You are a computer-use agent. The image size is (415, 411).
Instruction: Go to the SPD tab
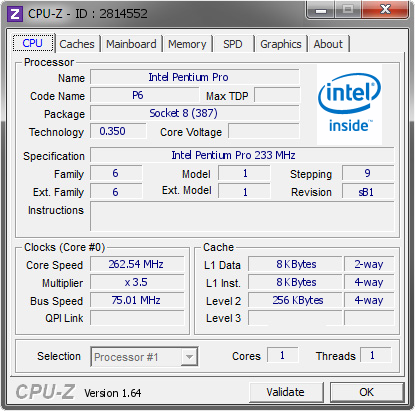(x=233, y=44)
